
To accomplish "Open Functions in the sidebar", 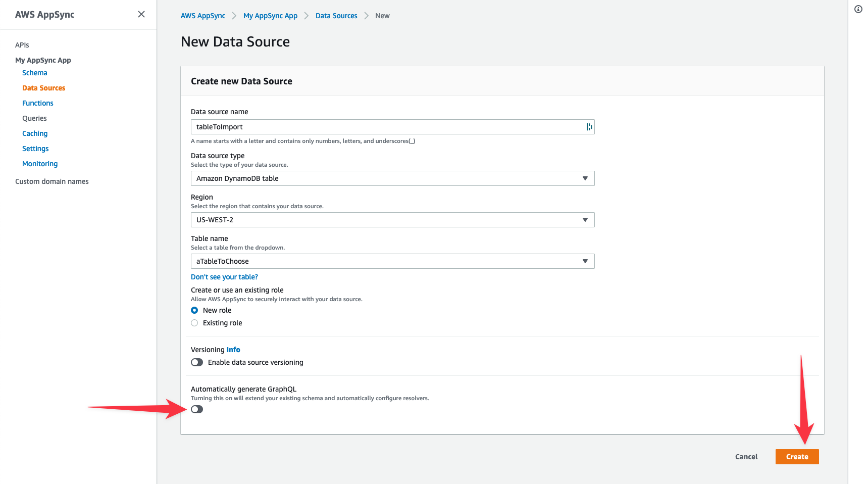I will pos(38,103).
